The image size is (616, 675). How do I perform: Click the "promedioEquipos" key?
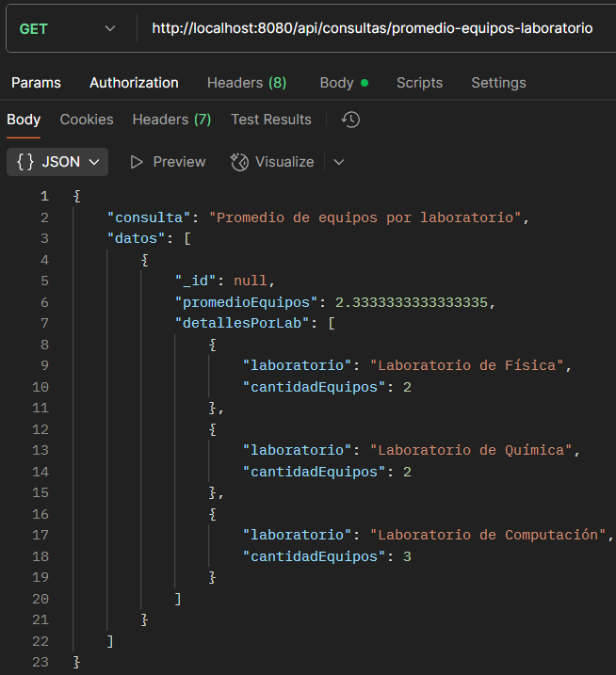[x=247, y=302]
